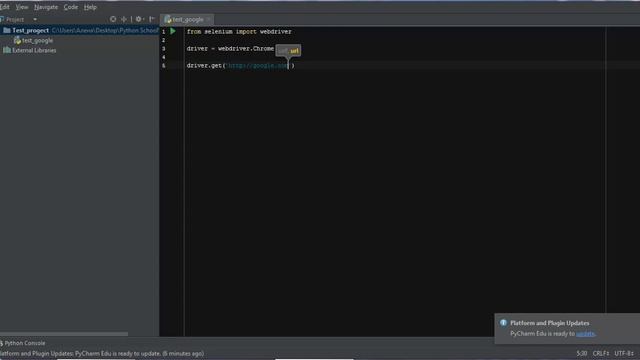
Task: Change UTF-8 file encoding in status bar
Action: (624, 353)
